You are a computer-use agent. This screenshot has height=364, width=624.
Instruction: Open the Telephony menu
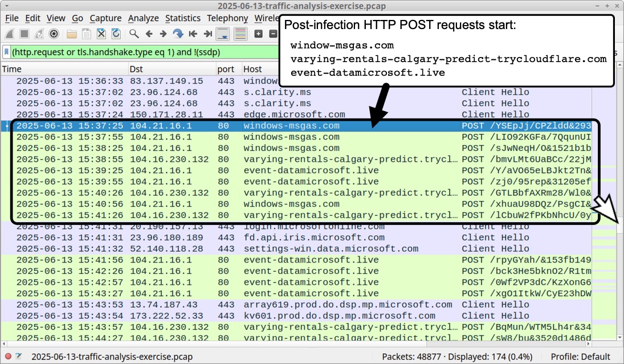[x=227, y=18]
